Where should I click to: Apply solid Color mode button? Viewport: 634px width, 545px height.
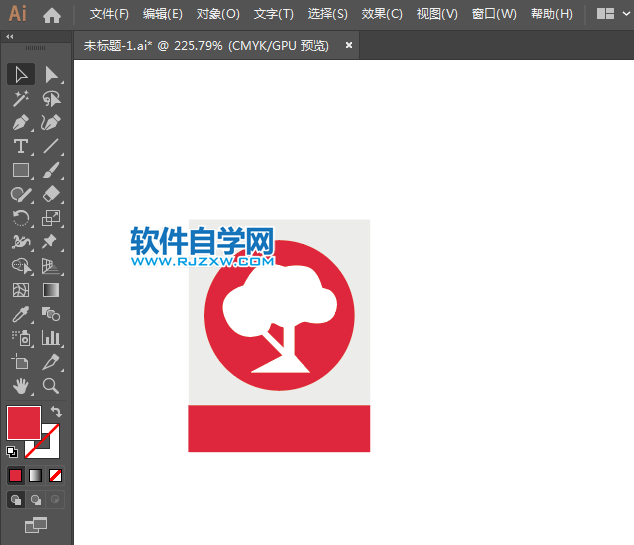point(15,475)
